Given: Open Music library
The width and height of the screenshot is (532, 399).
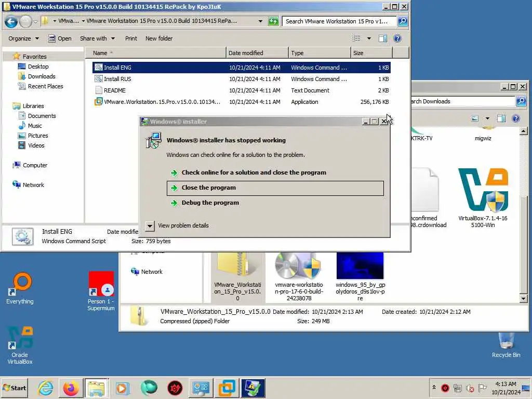Looking at the screenshot, I should 35,126.
